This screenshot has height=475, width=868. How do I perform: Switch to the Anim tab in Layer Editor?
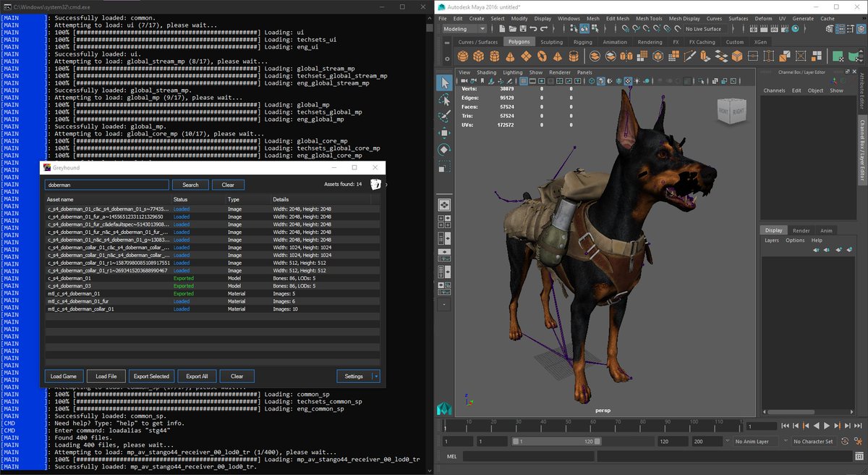826,231
